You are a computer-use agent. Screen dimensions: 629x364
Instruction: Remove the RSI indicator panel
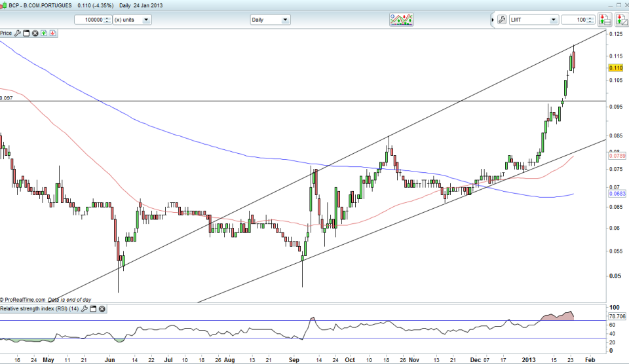click(x=102, y=308)
